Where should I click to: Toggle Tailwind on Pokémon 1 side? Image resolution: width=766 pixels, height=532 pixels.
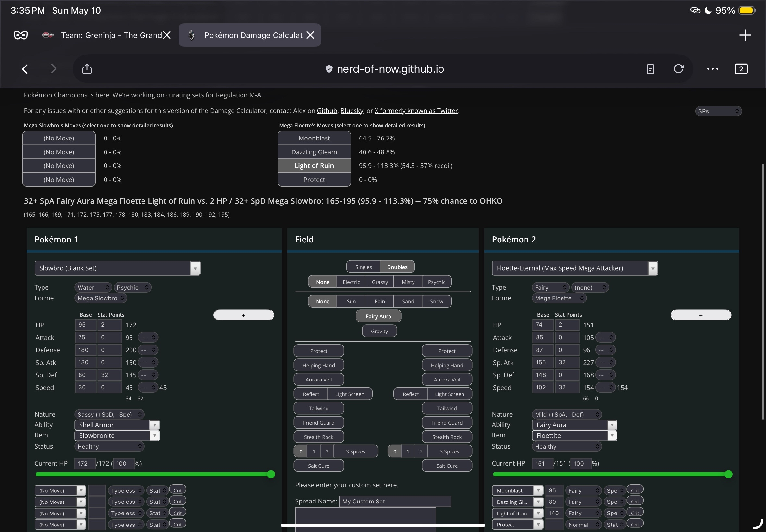[x=318, y=409]
